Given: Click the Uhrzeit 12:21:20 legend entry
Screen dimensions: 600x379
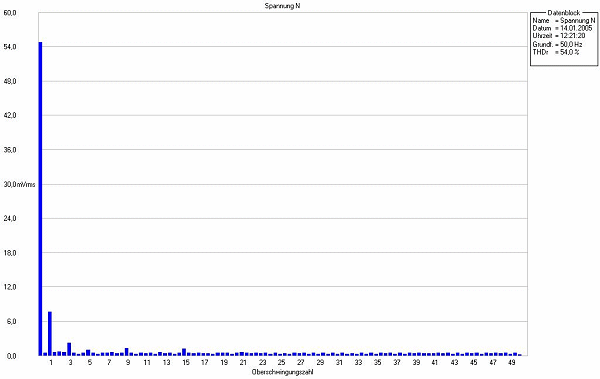Looking at the screenshot, I should pos(559,36).
